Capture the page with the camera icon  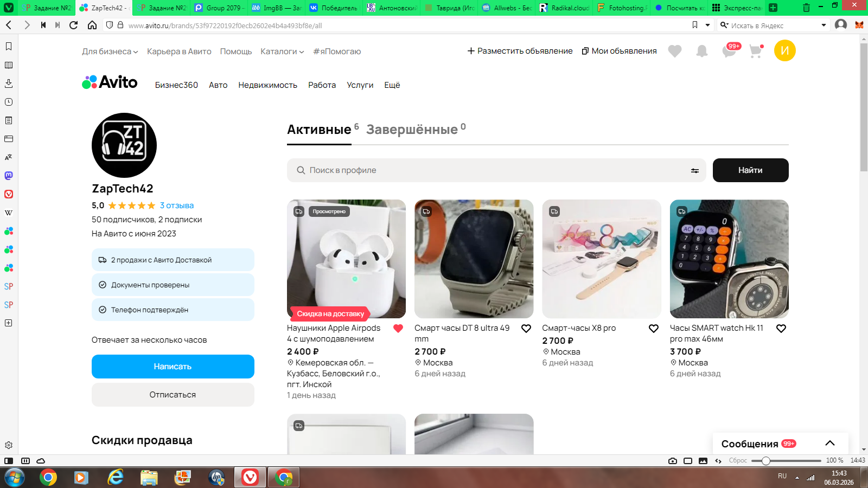point(673,461)
